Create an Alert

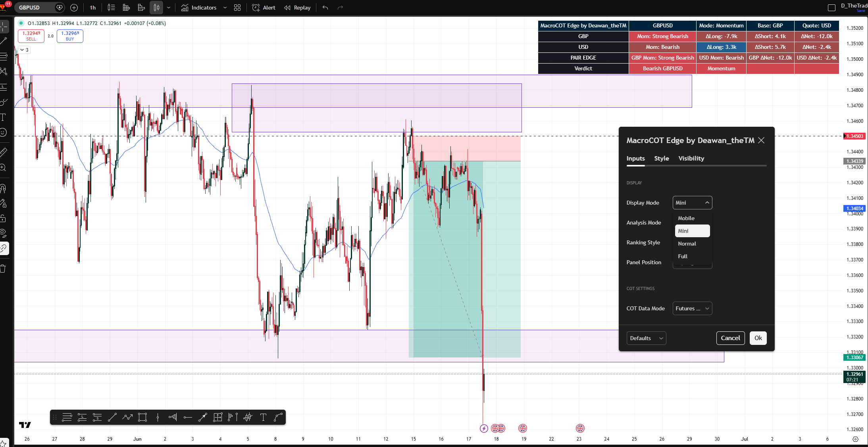click(264, 8)
